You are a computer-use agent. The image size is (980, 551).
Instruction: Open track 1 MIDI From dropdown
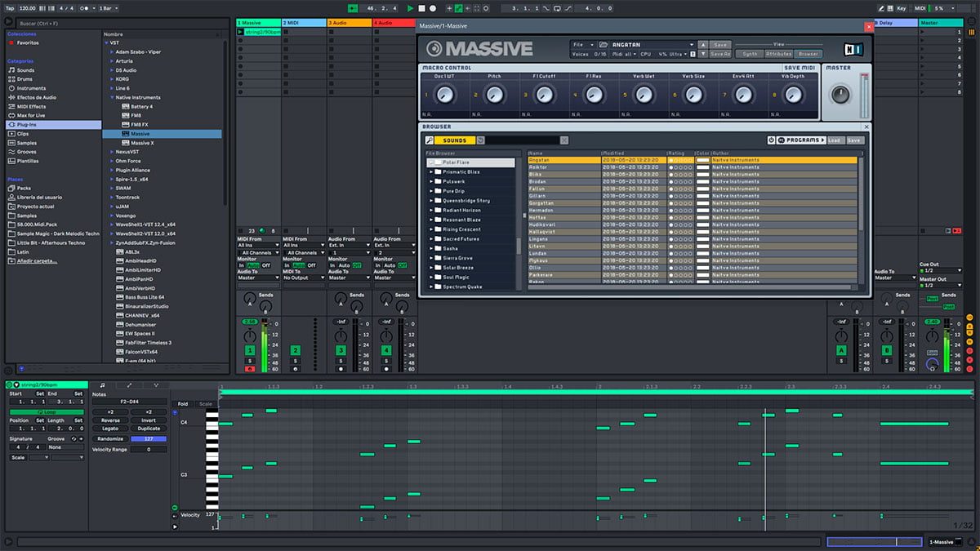pyautogui.click(x=257, y=245)
